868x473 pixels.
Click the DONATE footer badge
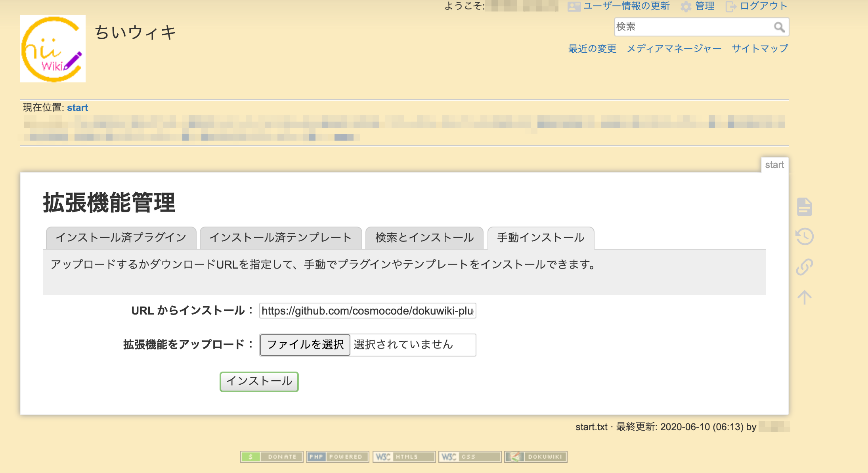272,456
